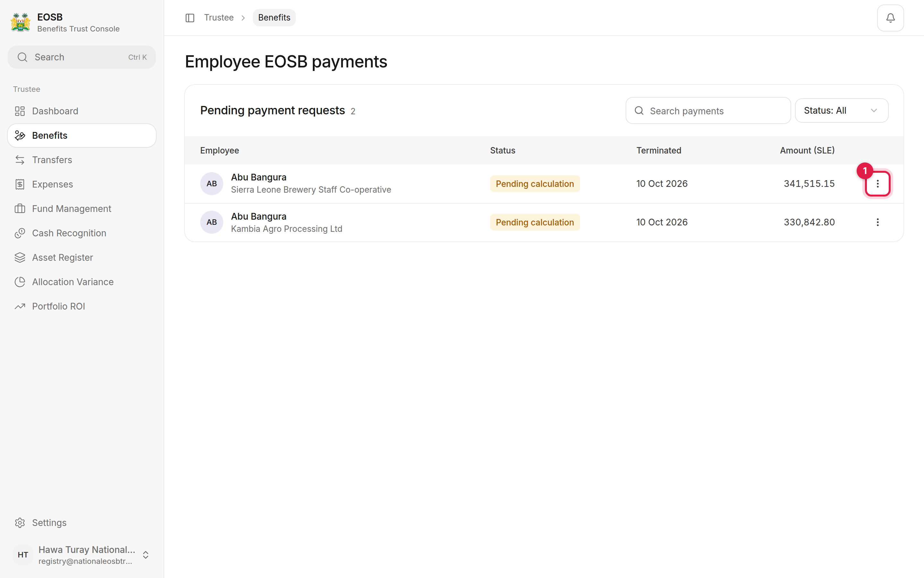Click the notifications bell icon
Screen dimensions: 924x578
(890, 18)
